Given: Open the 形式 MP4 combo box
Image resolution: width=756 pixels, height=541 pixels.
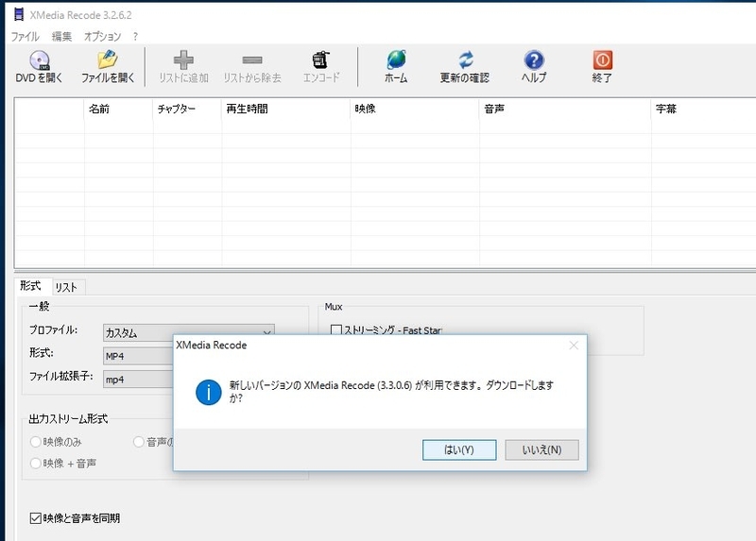Looking at the screenshot, I should pos(138,357).
